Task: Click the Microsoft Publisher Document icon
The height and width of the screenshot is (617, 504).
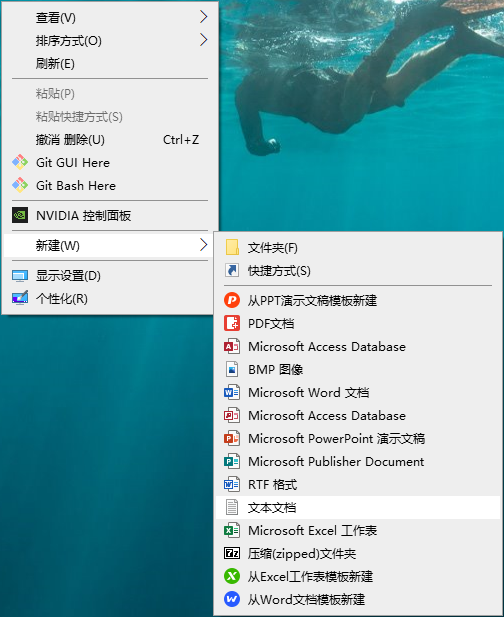Action: pyautogui.click(x=232, y=461)
